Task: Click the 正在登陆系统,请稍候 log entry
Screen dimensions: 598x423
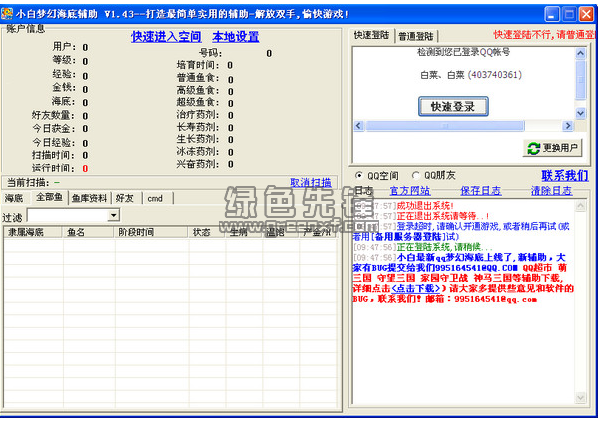Action: (445, 247)
